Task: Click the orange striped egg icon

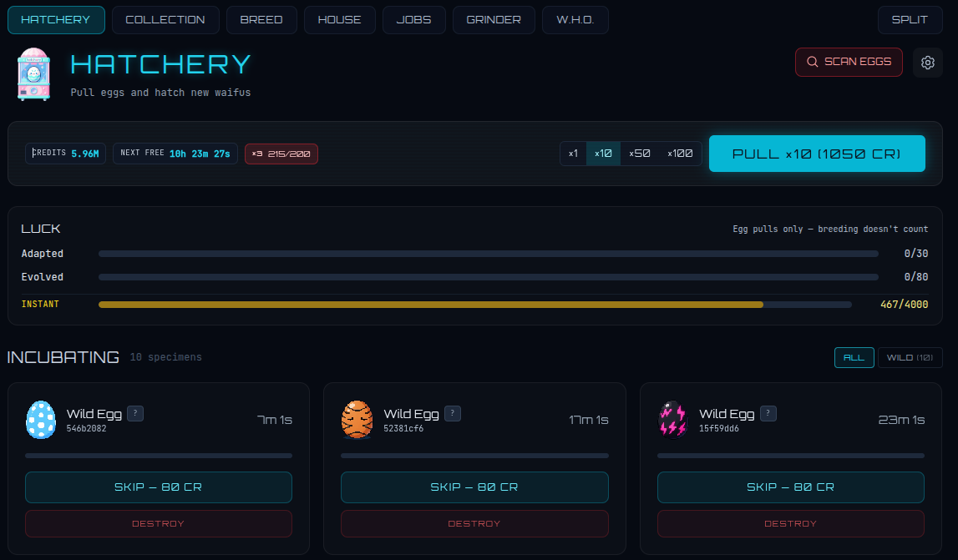Action: [357, 420]
